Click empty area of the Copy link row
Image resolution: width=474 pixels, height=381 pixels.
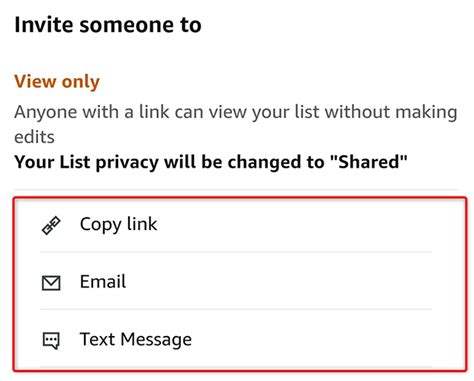(x=293, y=224)
